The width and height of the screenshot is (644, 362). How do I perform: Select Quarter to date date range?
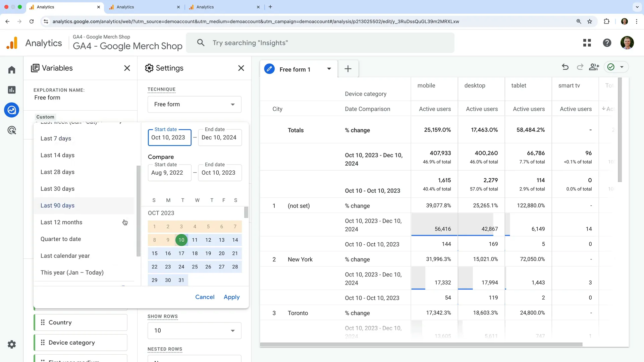pos(61,239)
